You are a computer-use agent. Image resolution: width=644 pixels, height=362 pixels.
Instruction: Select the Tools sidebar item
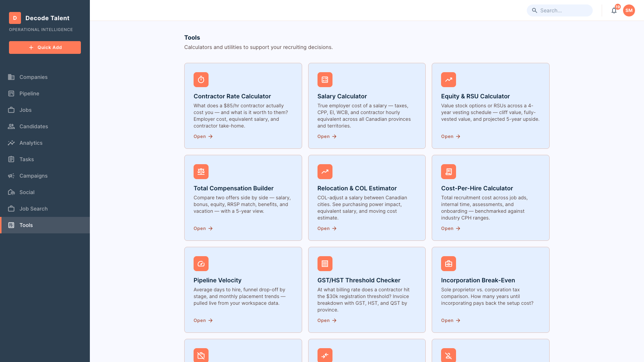(x=45, y=225)
